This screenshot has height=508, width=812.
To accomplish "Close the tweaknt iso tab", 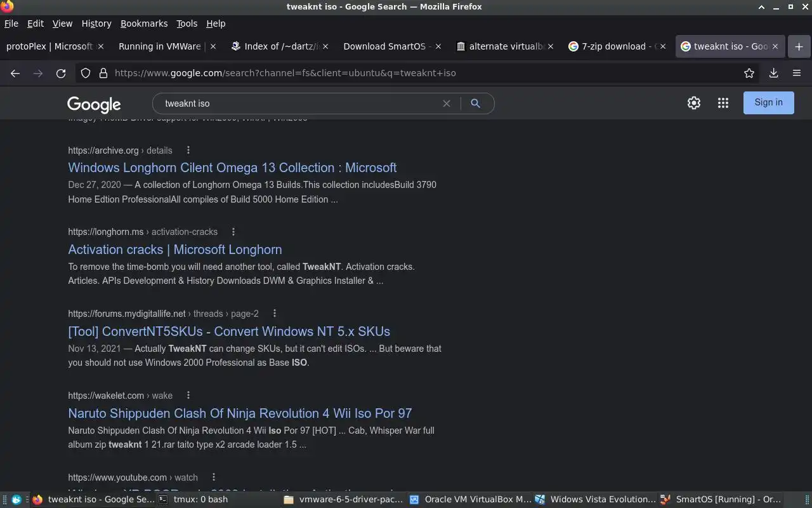I will pos(775,46).
